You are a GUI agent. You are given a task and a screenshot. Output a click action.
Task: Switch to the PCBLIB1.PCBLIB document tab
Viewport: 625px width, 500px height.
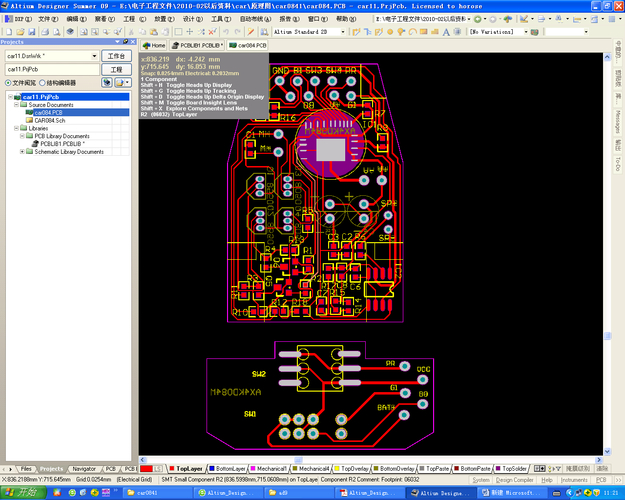click(199, 46)
